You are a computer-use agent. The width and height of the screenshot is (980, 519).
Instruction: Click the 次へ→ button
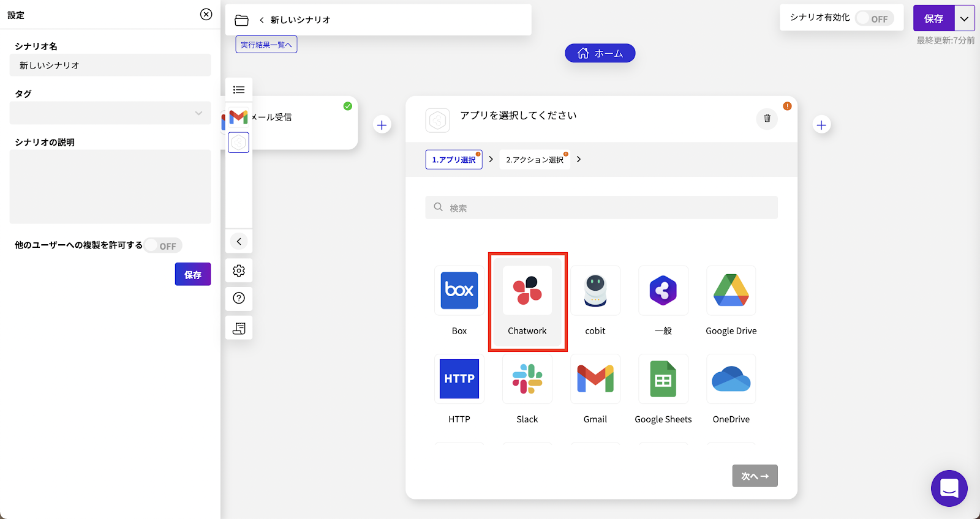(755, 476)
